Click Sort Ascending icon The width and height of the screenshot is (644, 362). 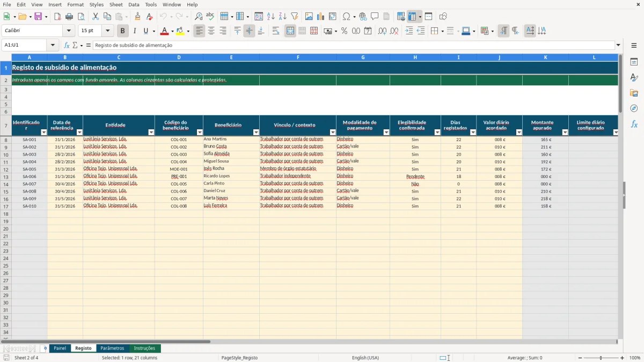271,17
